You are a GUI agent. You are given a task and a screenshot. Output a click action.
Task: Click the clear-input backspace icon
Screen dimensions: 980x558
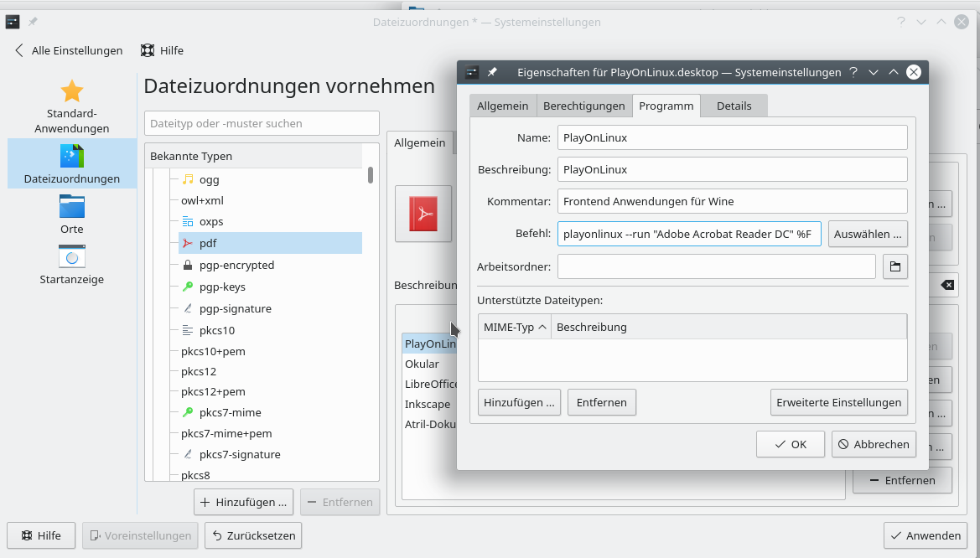coord(946,285)
